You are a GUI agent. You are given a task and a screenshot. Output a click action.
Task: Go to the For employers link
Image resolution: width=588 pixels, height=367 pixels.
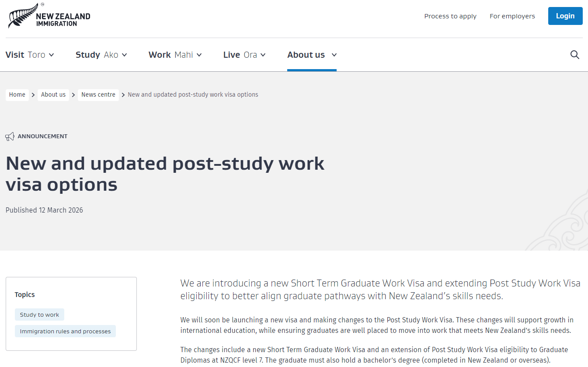pos(512,16)
